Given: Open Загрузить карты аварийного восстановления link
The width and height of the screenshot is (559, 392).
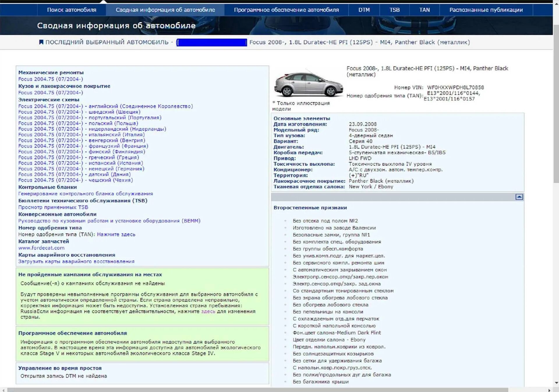Looking at the screenshot, I should click(x=76, y=261).
